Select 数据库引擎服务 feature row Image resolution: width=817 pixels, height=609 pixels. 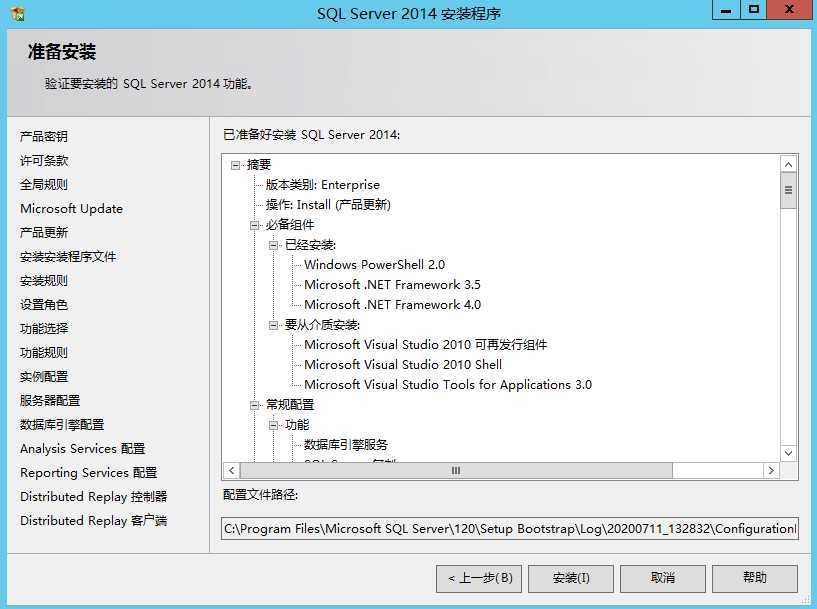tap(345, 445)
